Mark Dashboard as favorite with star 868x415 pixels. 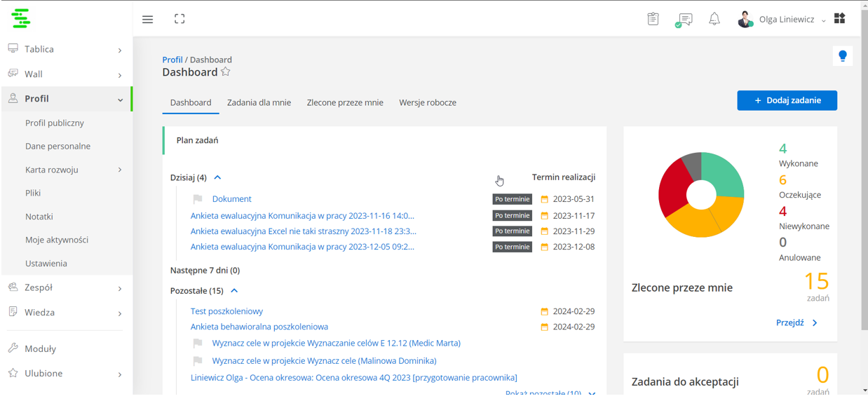click(x=226, y=72)
